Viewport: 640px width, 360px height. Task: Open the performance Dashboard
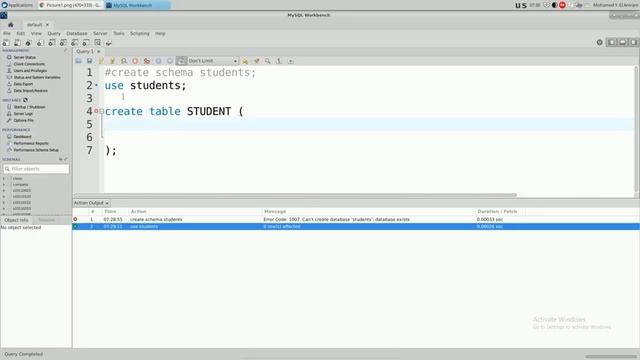tap(22, 137)
